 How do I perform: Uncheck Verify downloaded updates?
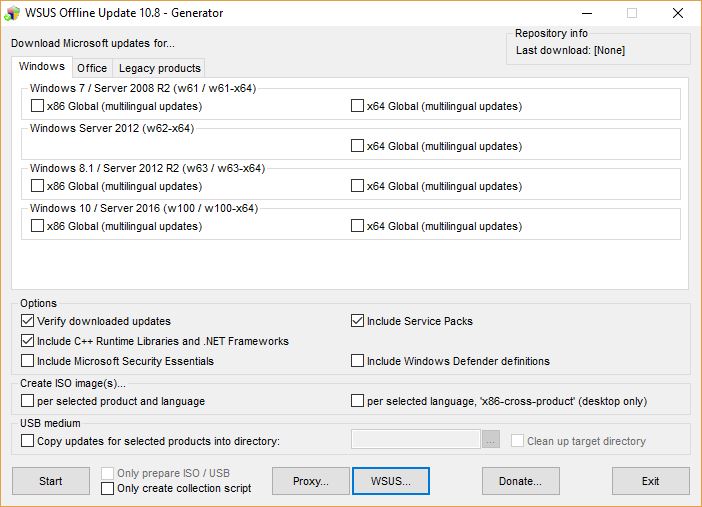pos(27,321)
